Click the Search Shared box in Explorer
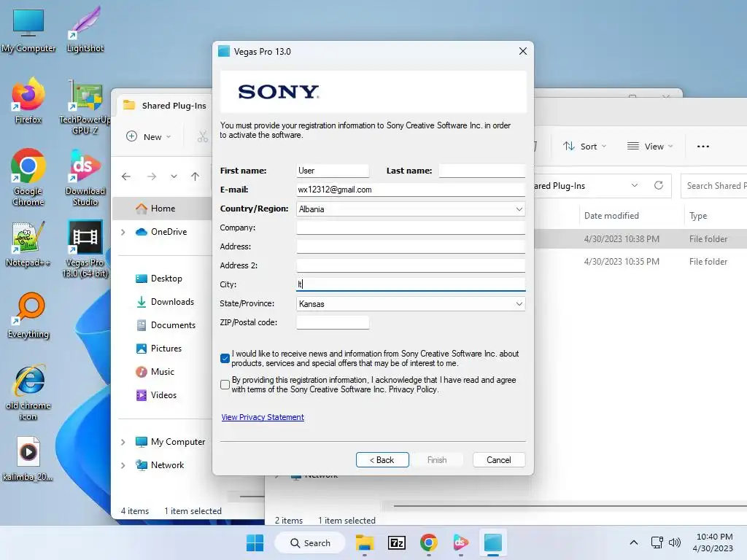This screenshot has height=560, width=747. point(713,186)
